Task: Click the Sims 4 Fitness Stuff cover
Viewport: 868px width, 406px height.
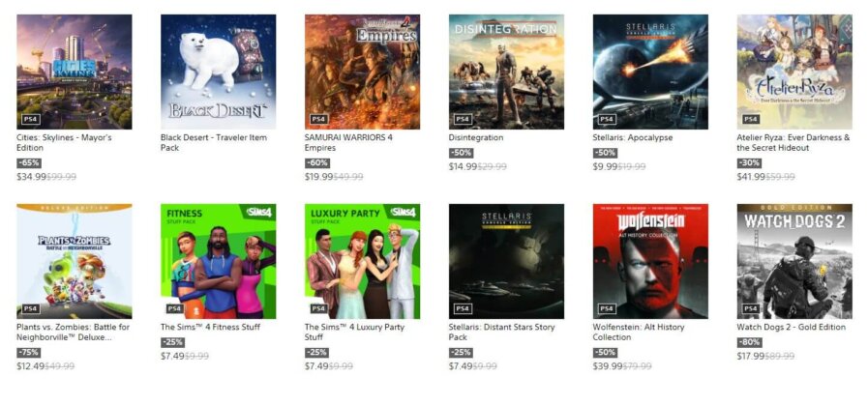Action: tap(218, 261)
